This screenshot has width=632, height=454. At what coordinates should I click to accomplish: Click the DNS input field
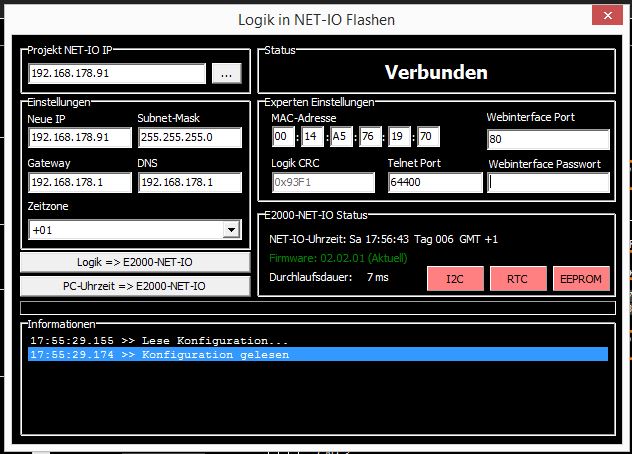click(x=189, y=183)
